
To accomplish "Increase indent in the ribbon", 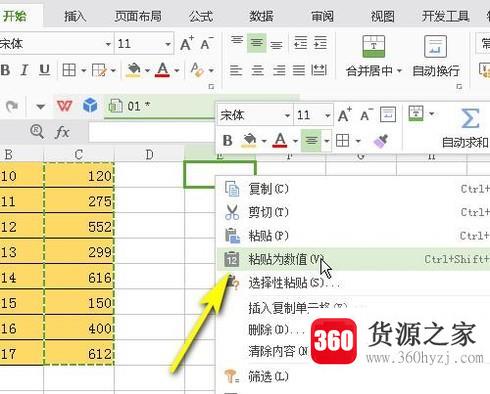I will 320,43.
